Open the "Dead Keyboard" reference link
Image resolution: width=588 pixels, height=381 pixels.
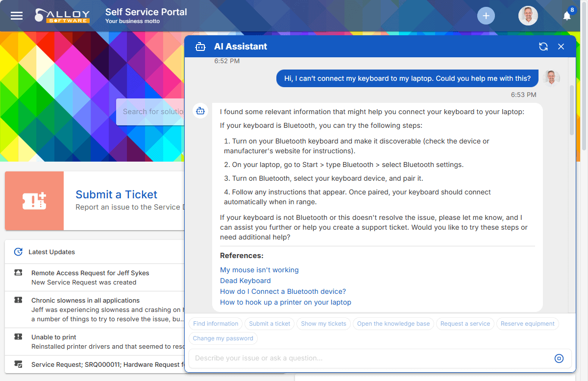tap(245, 281)
